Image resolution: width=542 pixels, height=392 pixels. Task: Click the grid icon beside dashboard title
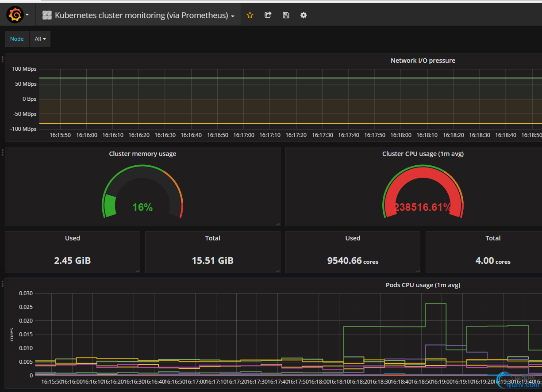click(47, 15)
